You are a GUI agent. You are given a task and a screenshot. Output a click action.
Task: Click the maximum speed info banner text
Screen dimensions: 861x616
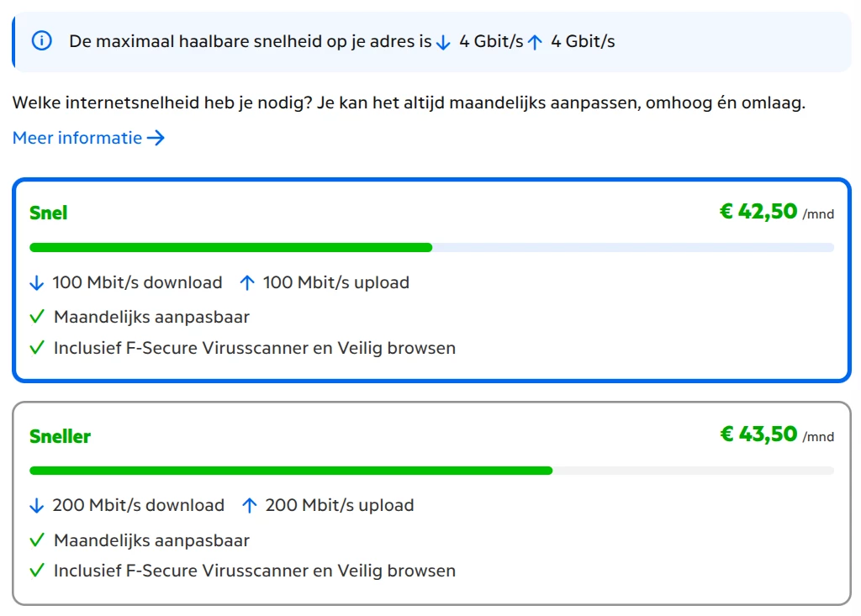click(x=341, y=42)
